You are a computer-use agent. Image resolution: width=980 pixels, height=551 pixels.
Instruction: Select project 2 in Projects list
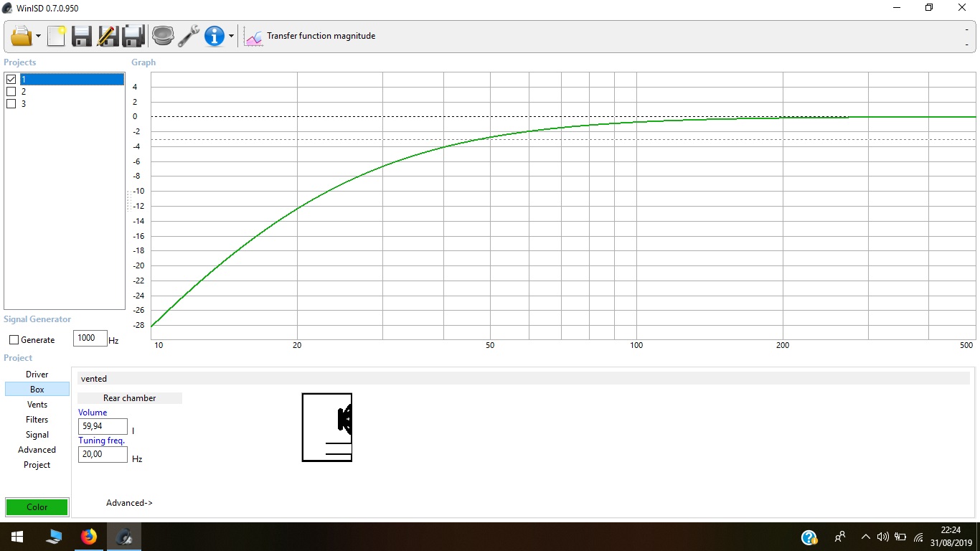tap(24, 92)
